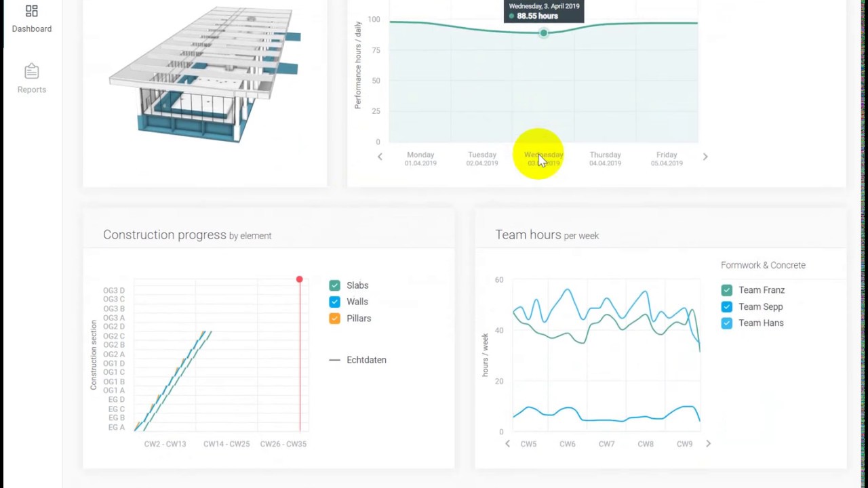
Task: Select Tuesday 02.04.2019 axis label
Action: coord(481,159)
